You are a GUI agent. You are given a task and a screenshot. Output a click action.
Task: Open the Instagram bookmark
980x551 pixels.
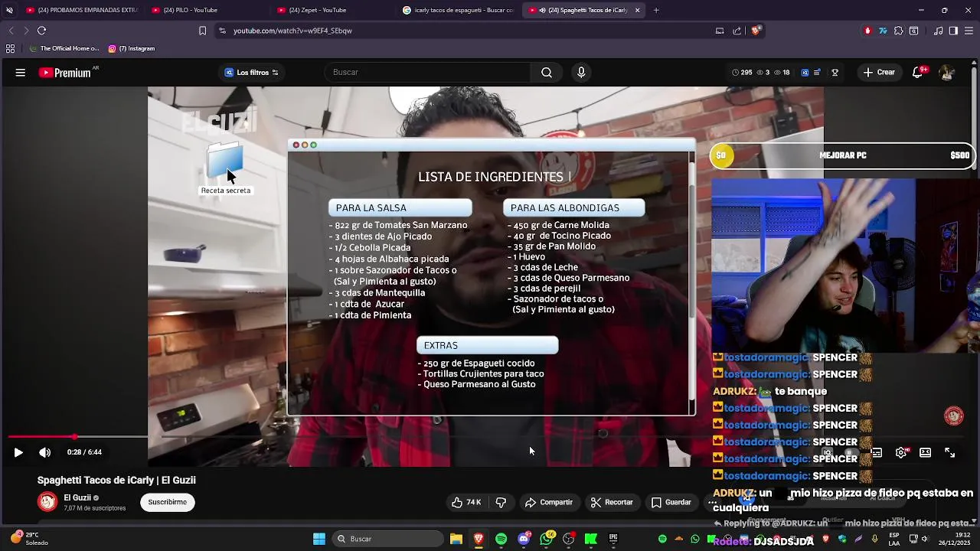132,48
